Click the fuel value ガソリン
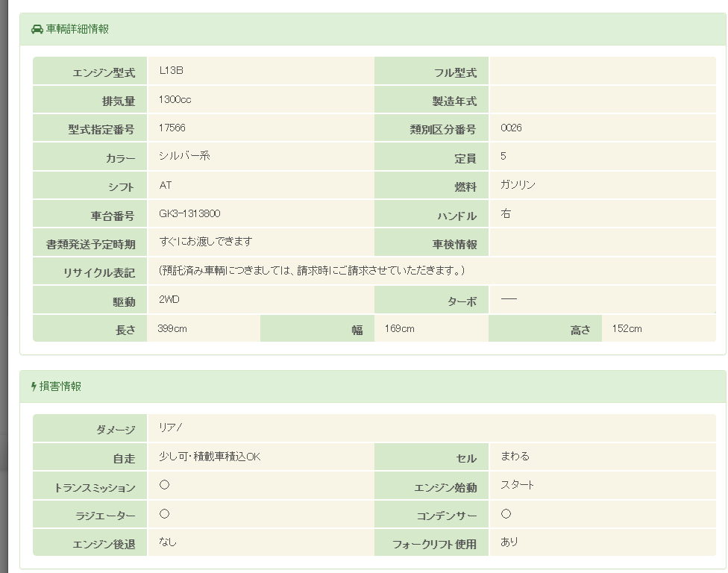728x573 pixels. (518, 184)
